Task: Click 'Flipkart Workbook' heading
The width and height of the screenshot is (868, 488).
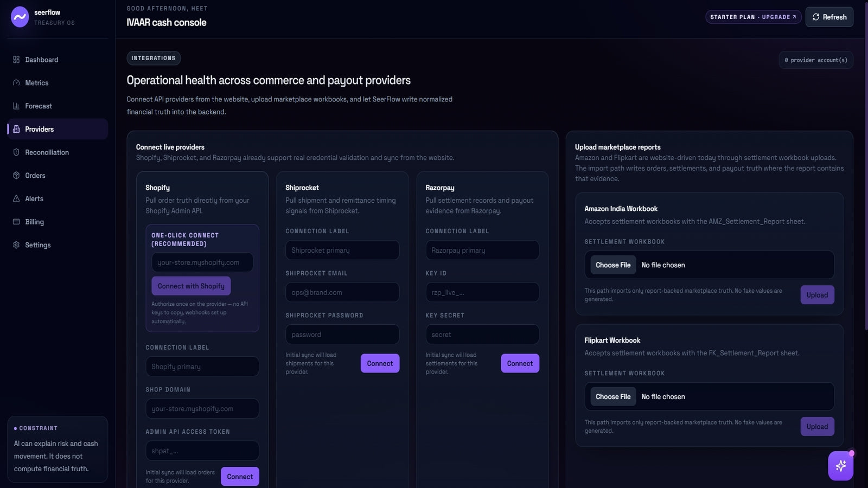Action: click(x=612, y=341)
